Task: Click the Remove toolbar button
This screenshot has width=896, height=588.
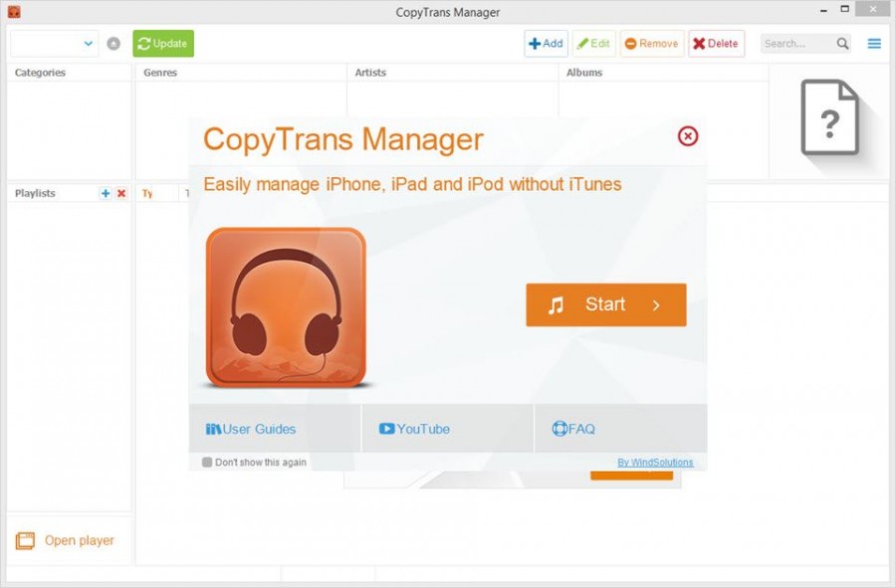Action: pos(652,44)
